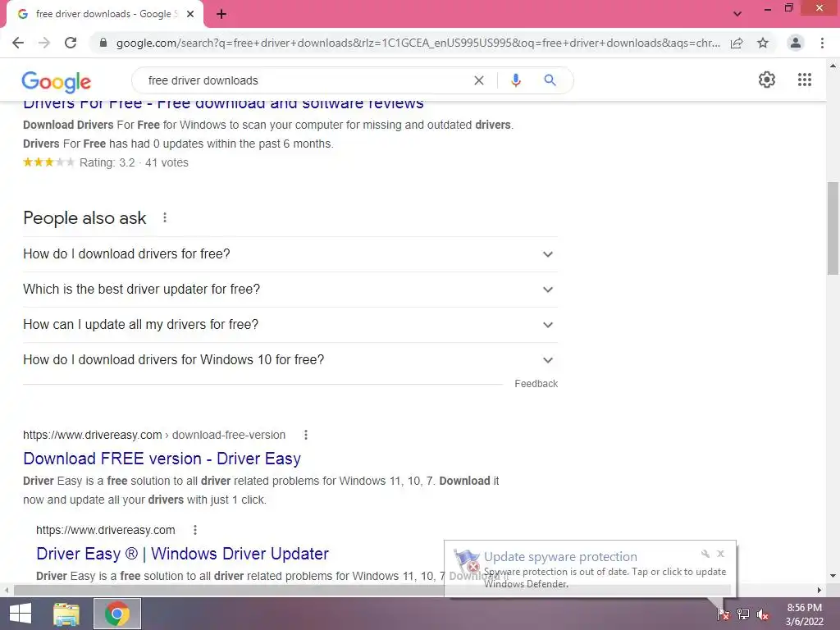Open options for drivereasy.com download-free-version result
The width and height of the screenshot is (840, 630).
tap(306, 435)
